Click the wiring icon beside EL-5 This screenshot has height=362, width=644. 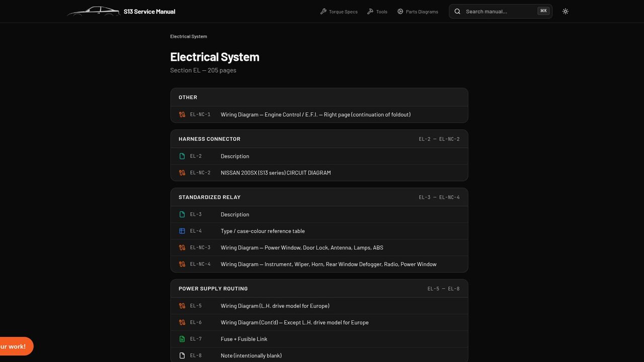click(x=182, y=306)
